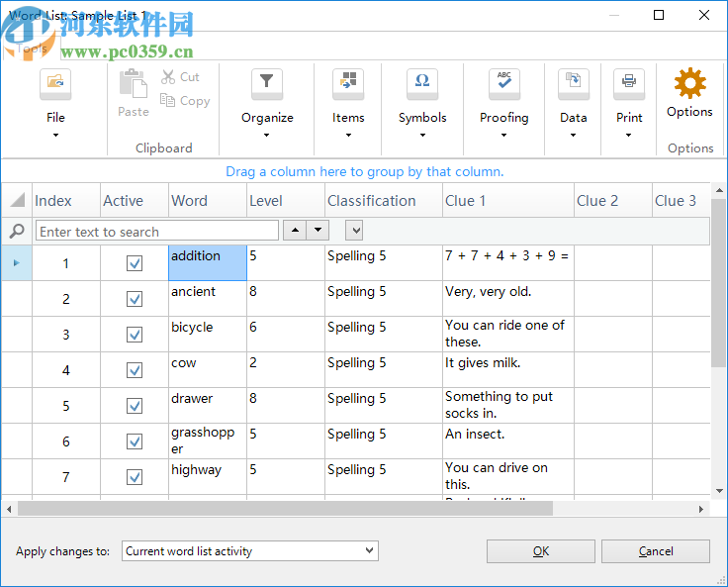Sort by the Active column header
This screenshot has height=587, width=728.
point(135,200)
